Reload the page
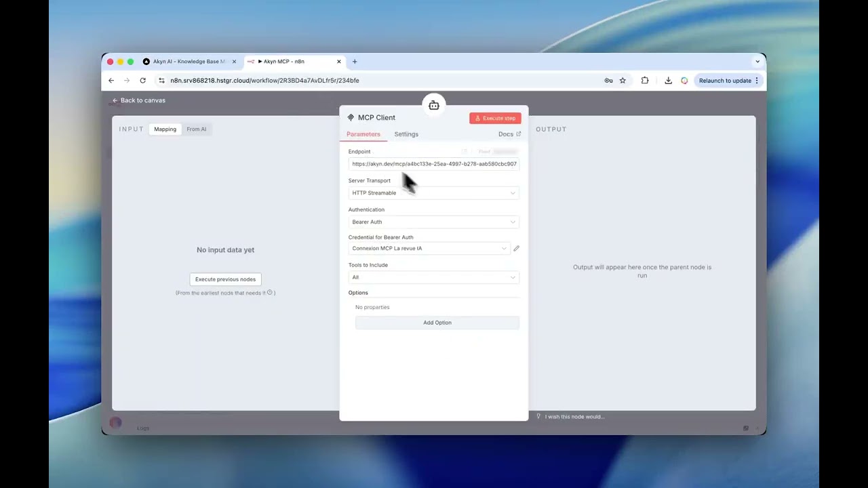 click(142, 81)
